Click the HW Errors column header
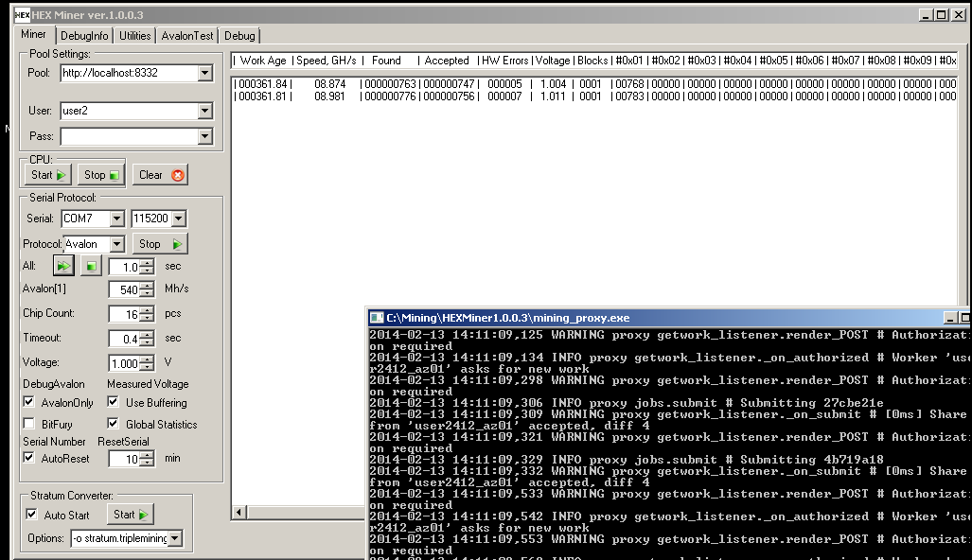 click(504, 61)
